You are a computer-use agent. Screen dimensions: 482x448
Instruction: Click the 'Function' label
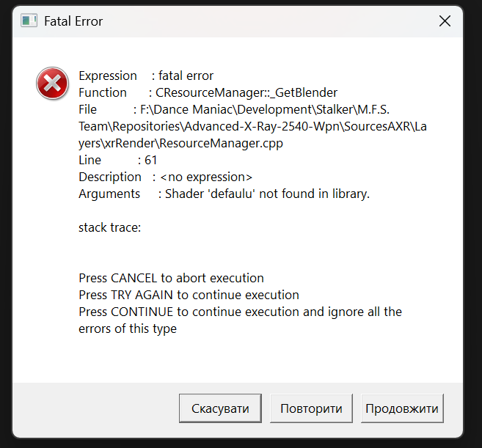[x=103, y=92]
